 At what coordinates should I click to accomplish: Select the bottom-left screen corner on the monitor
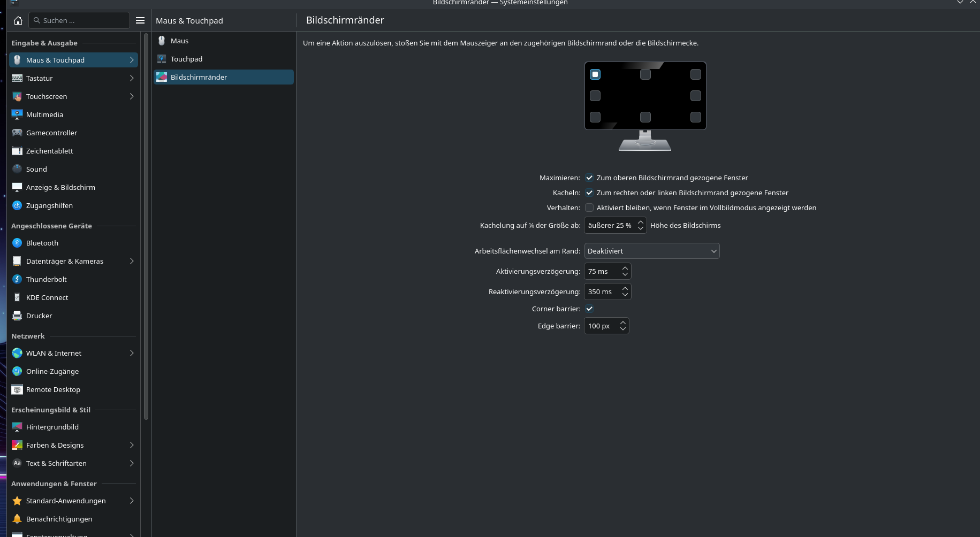pos(595,117)
